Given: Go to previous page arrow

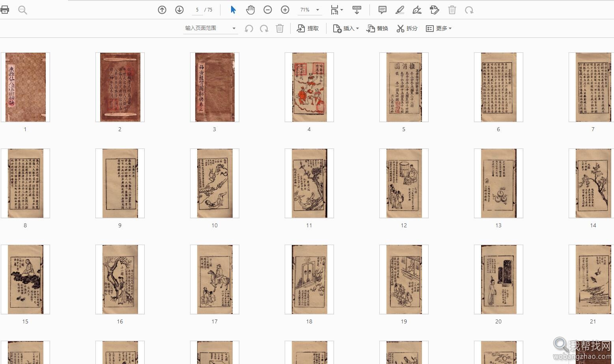Looking at the screenshot, I should tap(162, 10).
